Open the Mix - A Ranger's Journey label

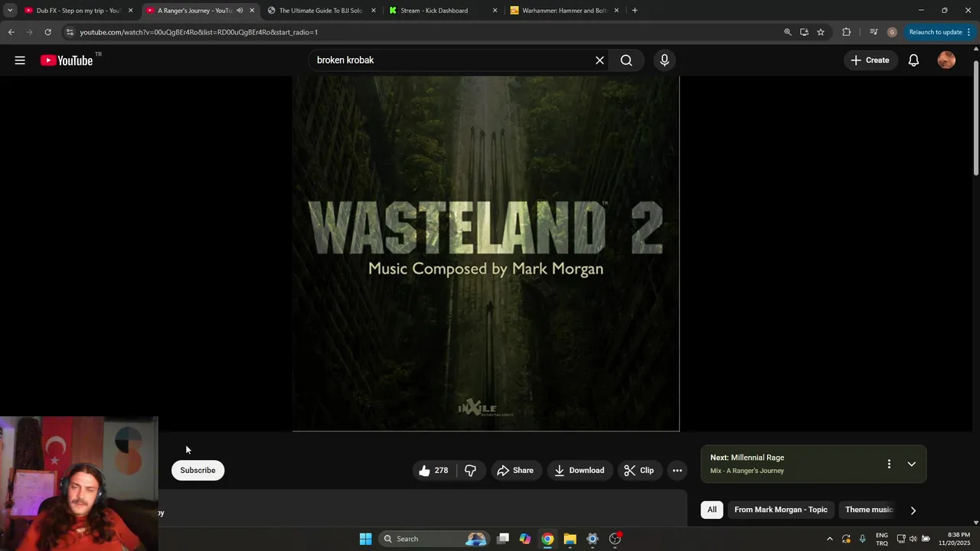coord(746,471)
